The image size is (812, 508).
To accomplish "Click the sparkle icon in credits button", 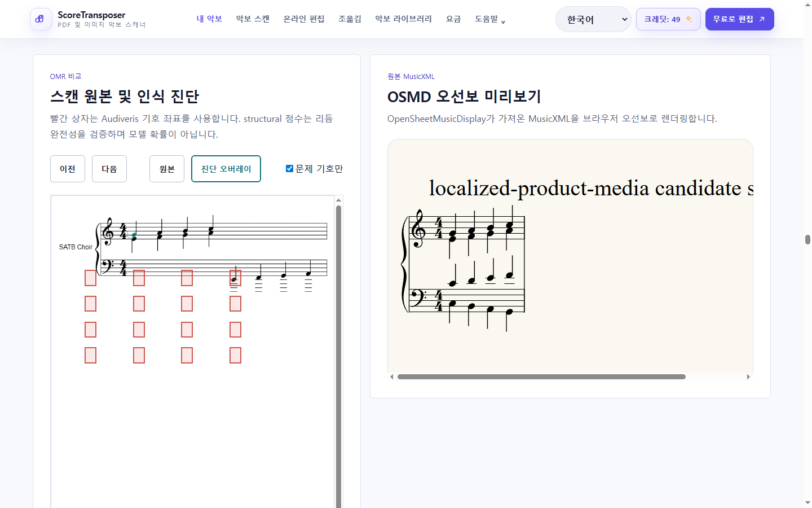I will (x=689, y=19).
